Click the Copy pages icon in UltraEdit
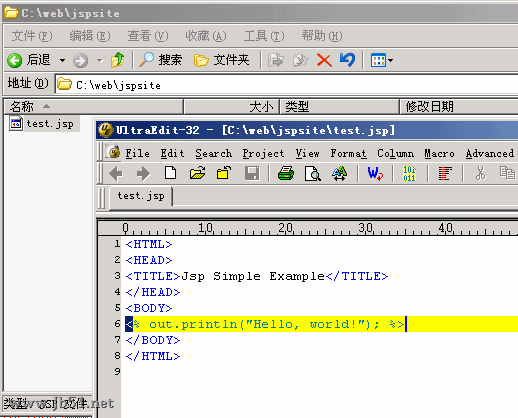This screenshot has height=418, width=518. [507, 173]
